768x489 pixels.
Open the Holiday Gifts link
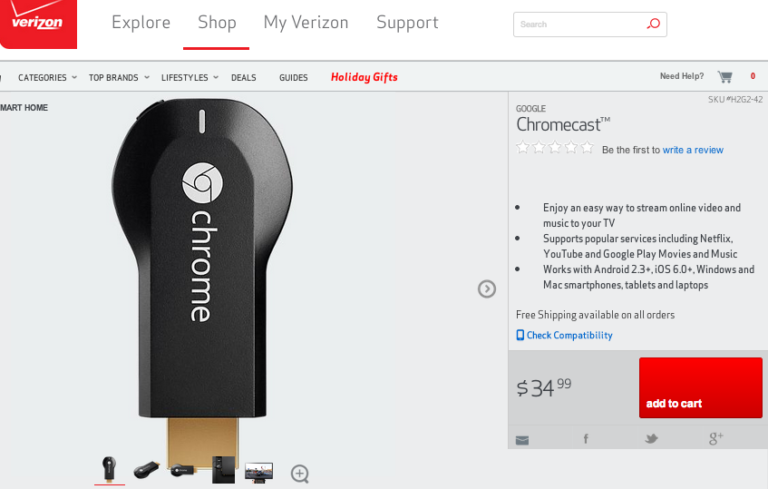364,77
